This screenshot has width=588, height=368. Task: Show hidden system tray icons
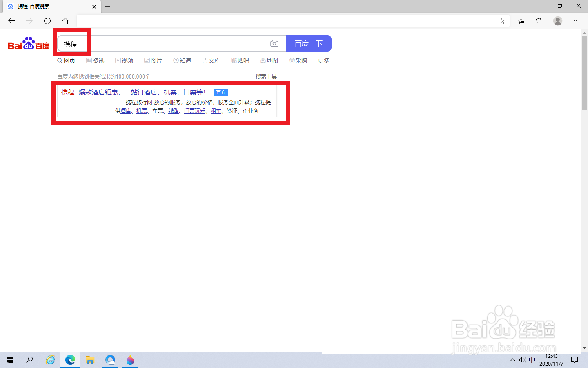click(513, 360)
